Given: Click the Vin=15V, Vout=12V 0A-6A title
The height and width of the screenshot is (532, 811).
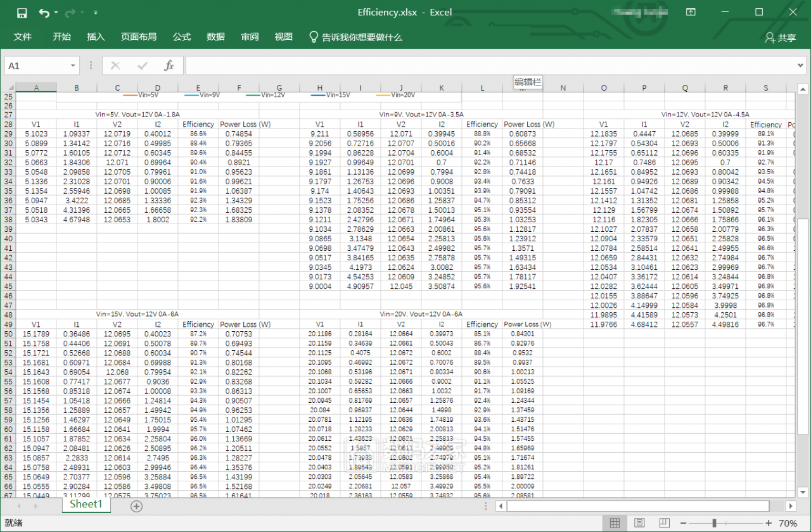Looking at the screenshot, I should point(137,314).
